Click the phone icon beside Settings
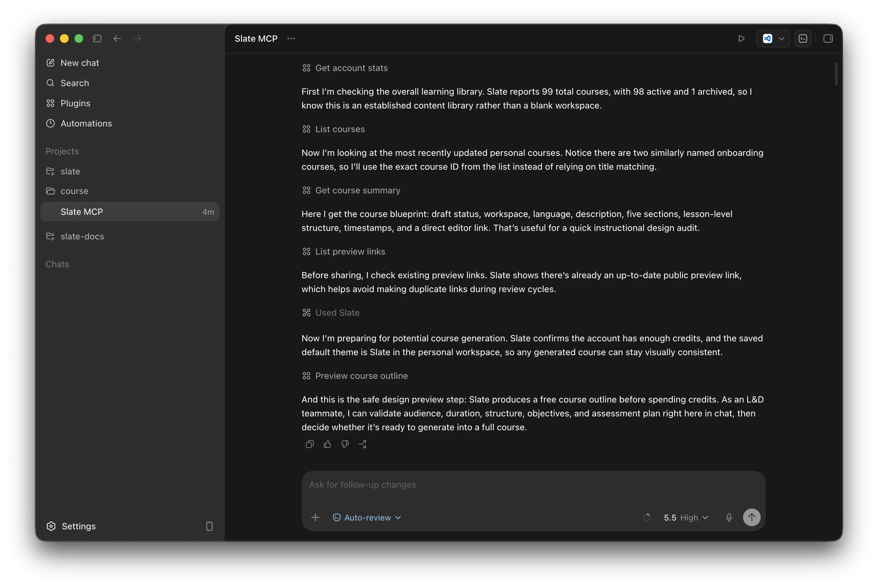878x588 pixels. coord(209,526)
